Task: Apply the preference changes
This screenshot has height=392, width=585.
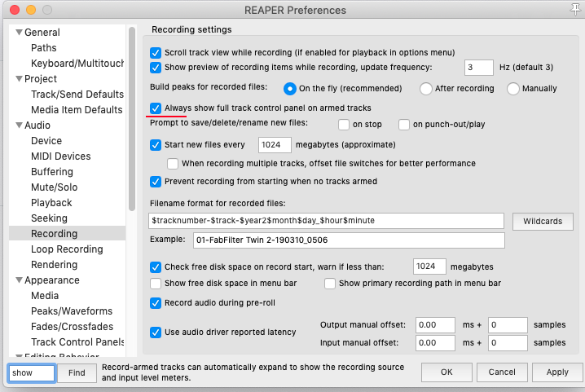Action: pos(557,372)
